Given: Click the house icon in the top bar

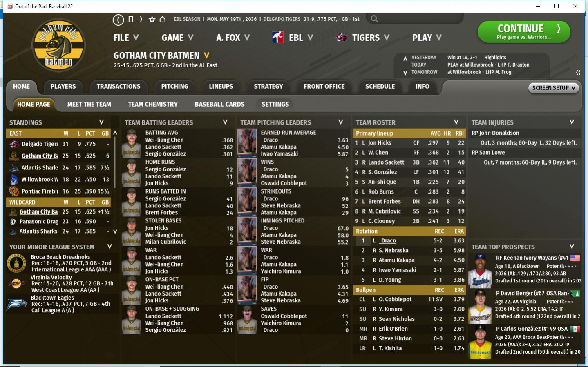Looking at the screenshot, I should click(163, 19).
